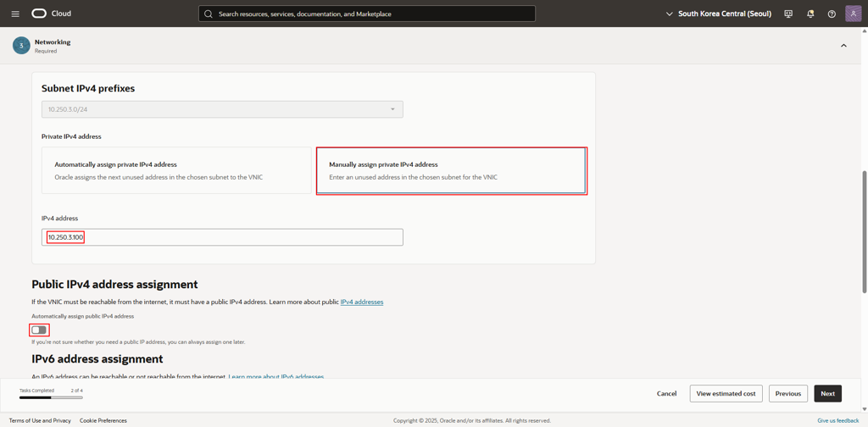Click the step 3 Networking badge
Image resolution: width=868 pixels, height=427 pixels.
(x=21, y=46)
